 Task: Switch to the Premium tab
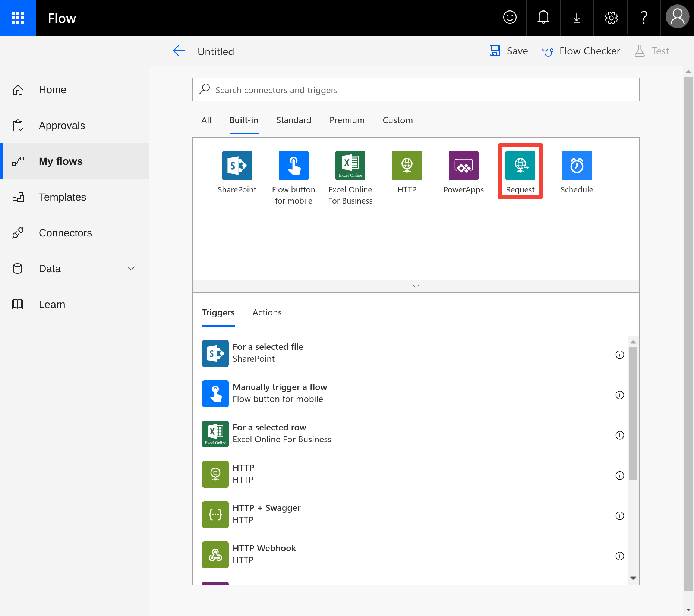347,120
